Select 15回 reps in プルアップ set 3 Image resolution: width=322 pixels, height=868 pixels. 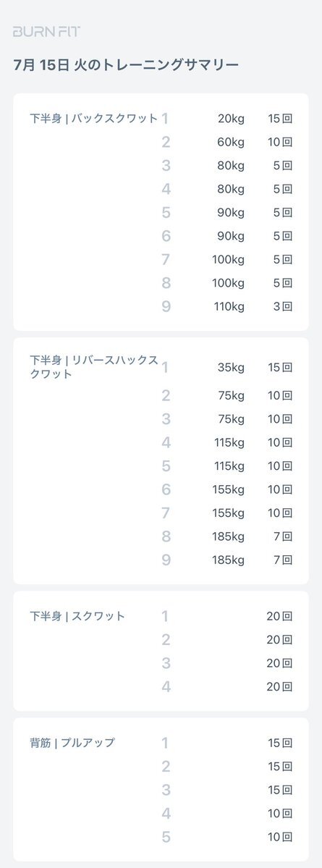(280, 790)
